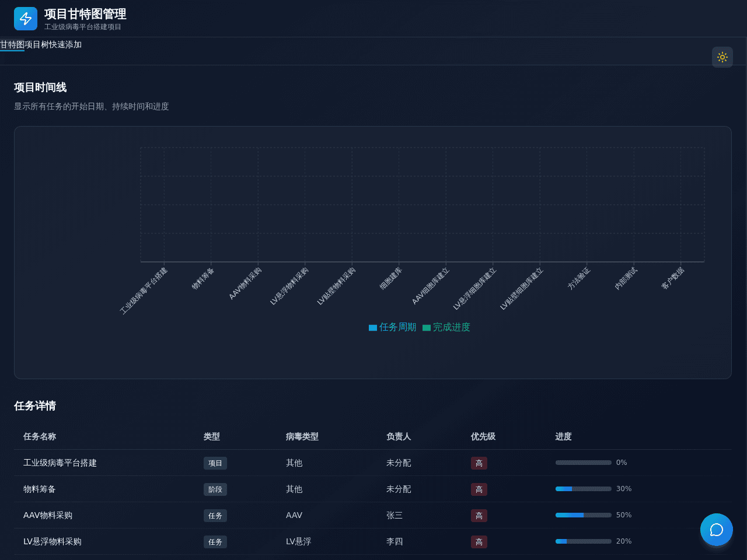Click the 内部测试 chart axis label
This screenshot has height=560, width=747.
coord(626,278)
